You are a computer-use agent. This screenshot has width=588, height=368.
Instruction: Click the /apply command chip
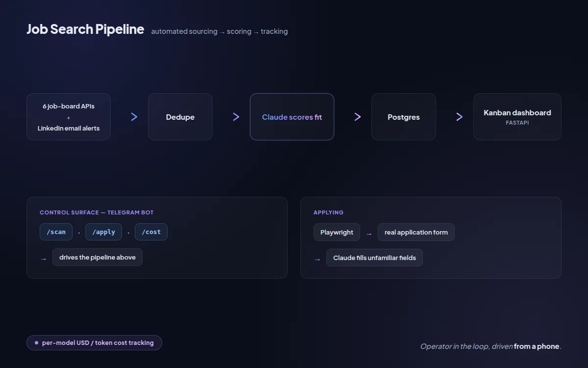click(x=103, y=232)
